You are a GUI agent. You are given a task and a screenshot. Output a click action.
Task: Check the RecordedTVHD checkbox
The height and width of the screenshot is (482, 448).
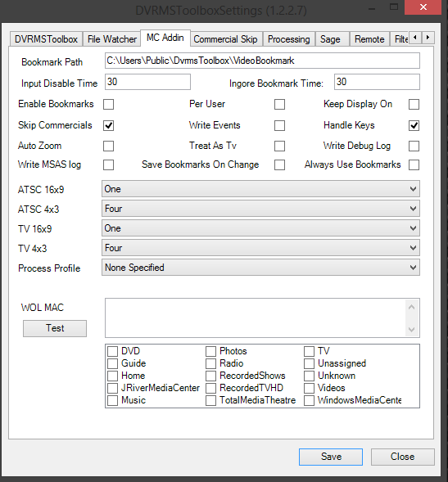210,388
